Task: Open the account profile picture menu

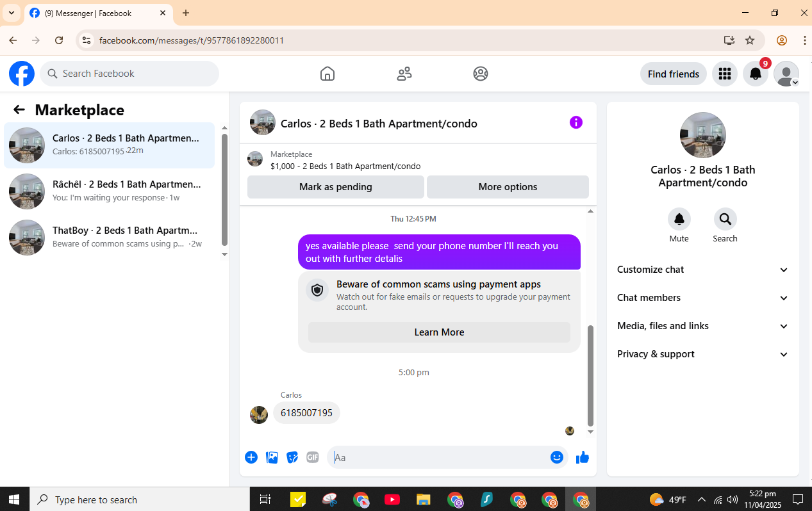Action: point(786,74)
